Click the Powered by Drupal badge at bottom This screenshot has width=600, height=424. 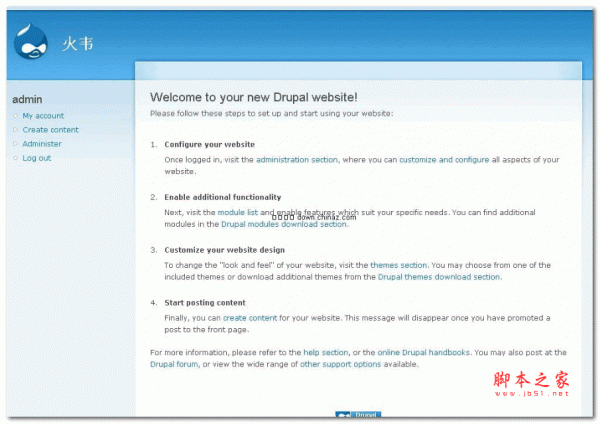(358, 414)
